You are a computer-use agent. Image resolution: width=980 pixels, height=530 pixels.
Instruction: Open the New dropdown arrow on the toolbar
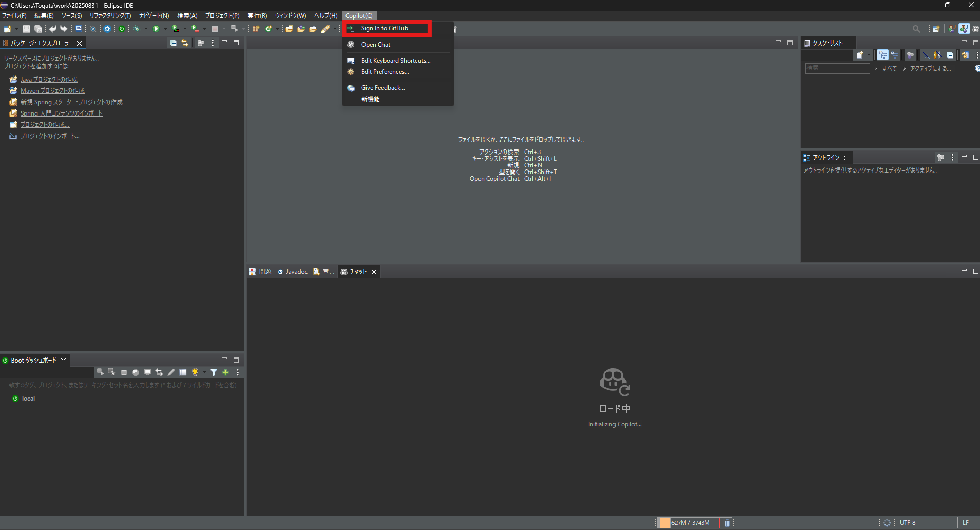point(16,29)
